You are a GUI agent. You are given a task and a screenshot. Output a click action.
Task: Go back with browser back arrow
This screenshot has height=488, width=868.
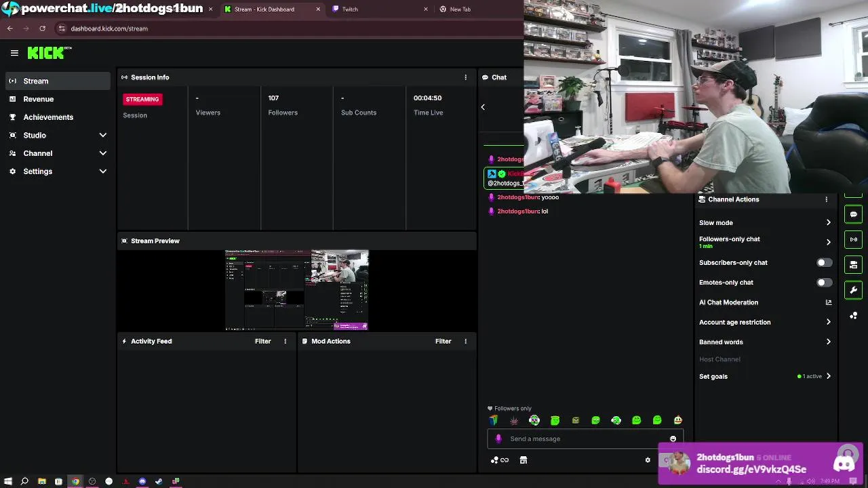coord(9,28)
